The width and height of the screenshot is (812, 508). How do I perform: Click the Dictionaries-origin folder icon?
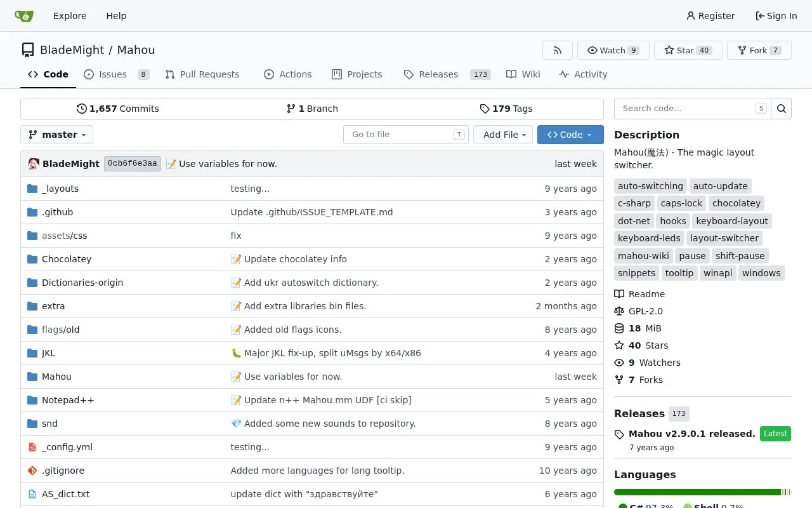(32, 283)
